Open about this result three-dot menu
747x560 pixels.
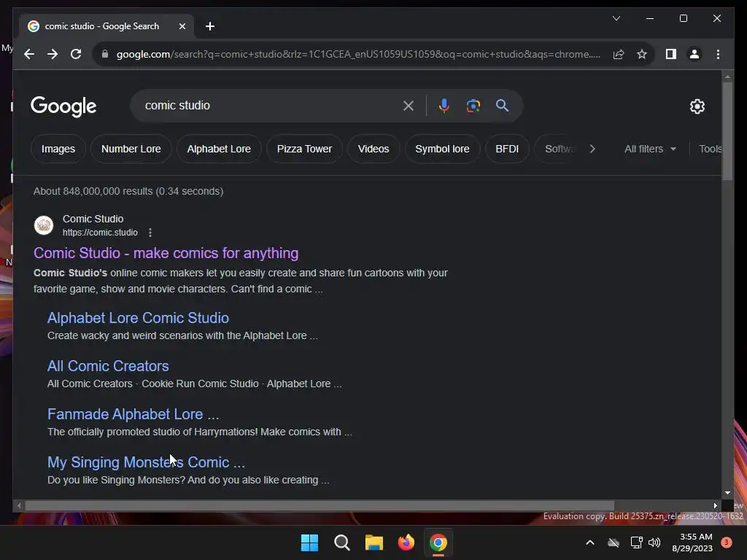point(150,233)
